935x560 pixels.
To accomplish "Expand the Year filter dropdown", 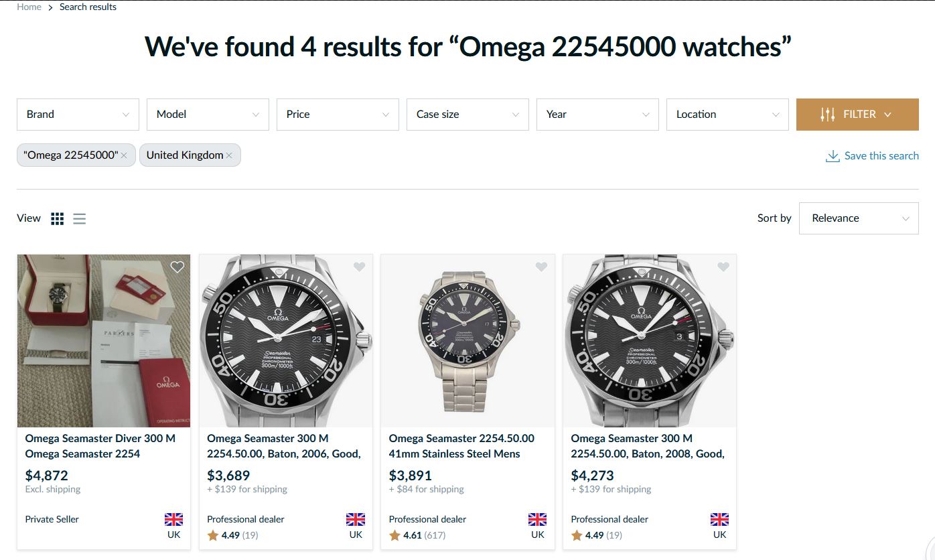I will [x=597, y=115].
